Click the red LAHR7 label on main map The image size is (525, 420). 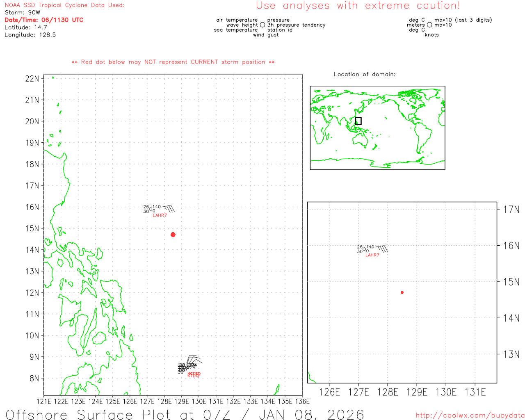pos(160,215)
